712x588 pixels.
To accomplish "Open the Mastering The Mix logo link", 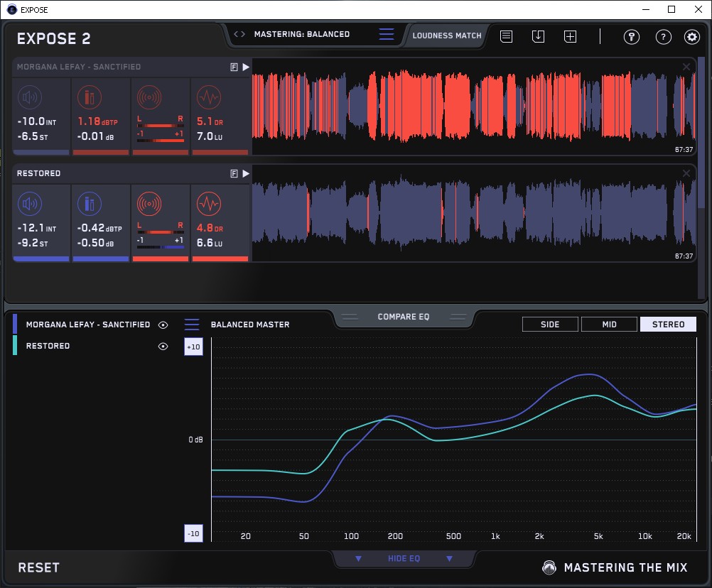I will click(x=615, y=567).
